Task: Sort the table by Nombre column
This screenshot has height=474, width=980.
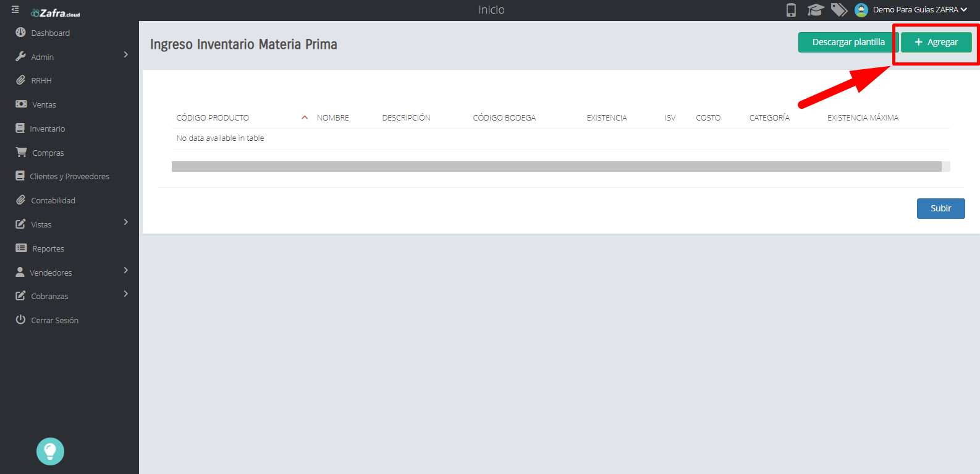Action: (x=333, y=118)
